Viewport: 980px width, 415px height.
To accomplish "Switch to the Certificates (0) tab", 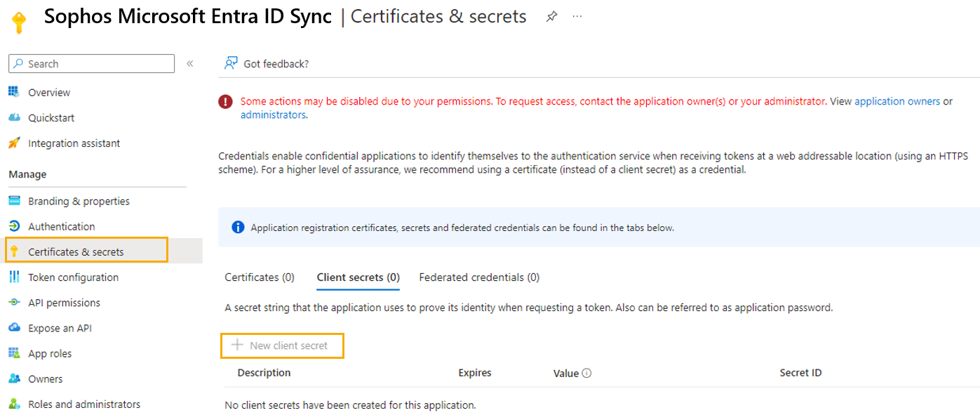I will (260, 277).
